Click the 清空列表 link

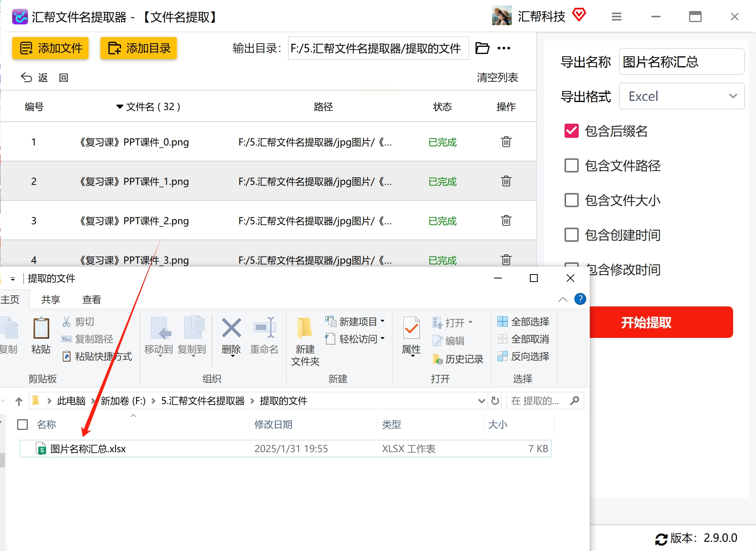click(x=497, y=78)
